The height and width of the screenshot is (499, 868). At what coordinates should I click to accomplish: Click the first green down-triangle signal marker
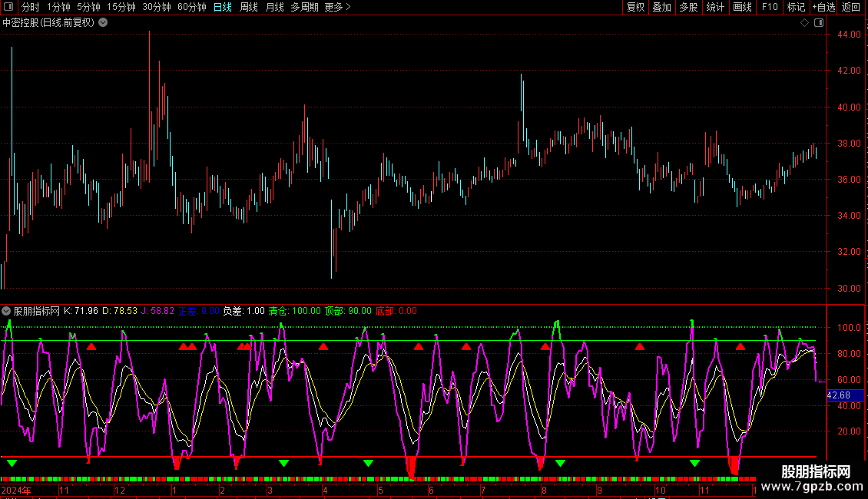(x=12, y=463)
